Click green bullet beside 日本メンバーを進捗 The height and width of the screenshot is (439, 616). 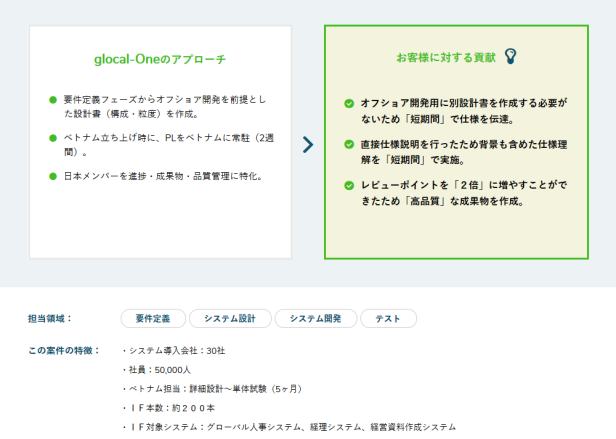pyautogui.click(x=53, y=176)
